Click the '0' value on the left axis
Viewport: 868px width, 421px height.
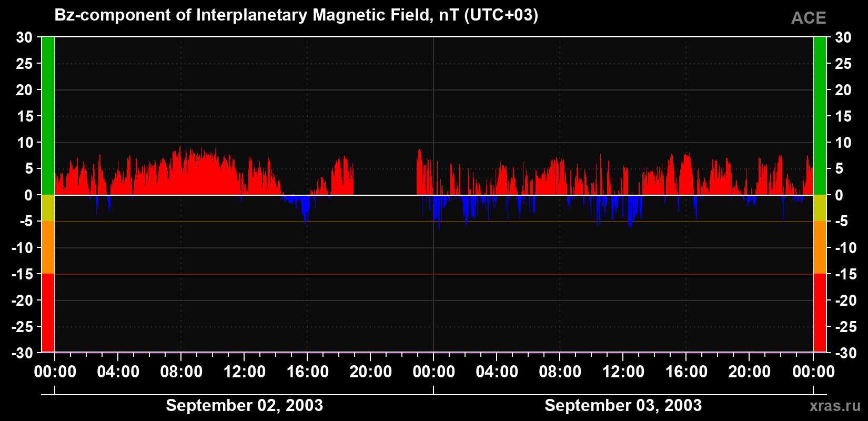click(x=29, y=195)
